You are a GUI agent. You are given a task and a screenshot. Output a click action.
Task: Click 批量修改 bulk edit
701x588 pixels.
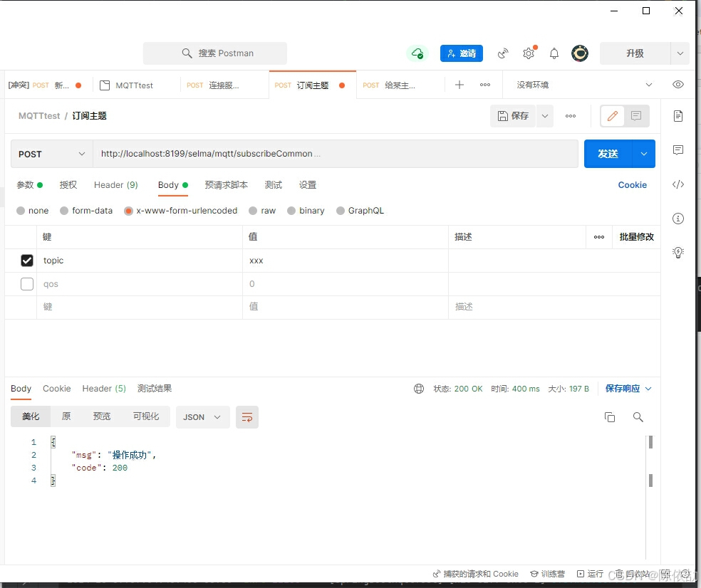[637, 237]
